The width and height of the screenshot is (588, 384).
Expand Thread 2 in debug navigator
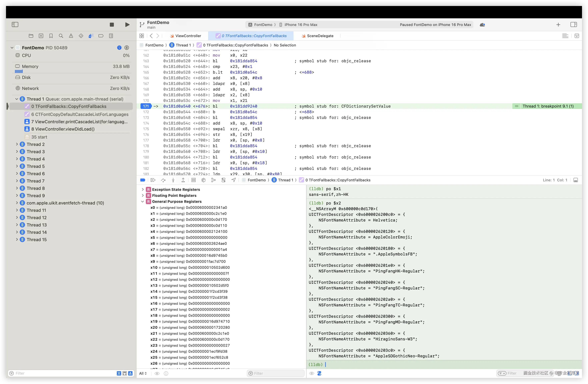[17, 144]
